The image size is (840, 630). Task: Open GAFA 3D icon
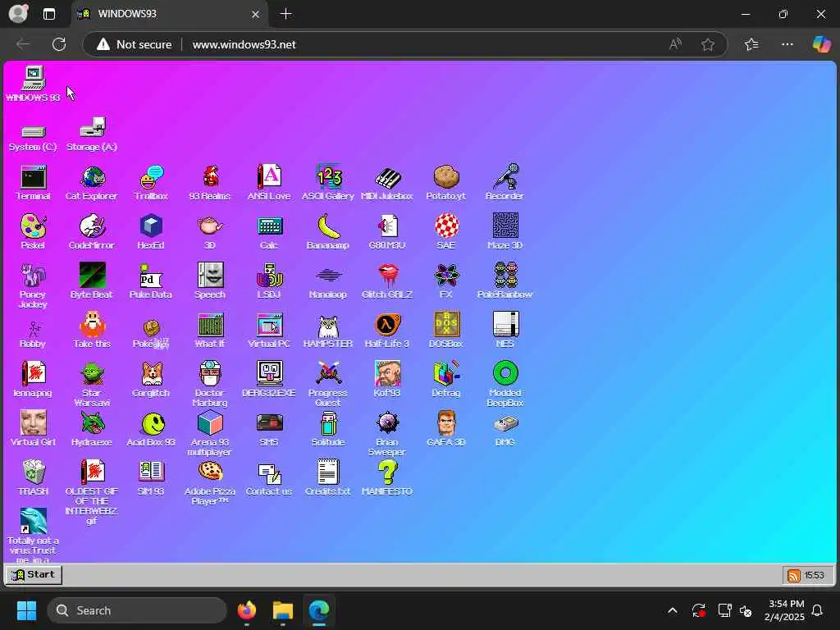point(445,428)
